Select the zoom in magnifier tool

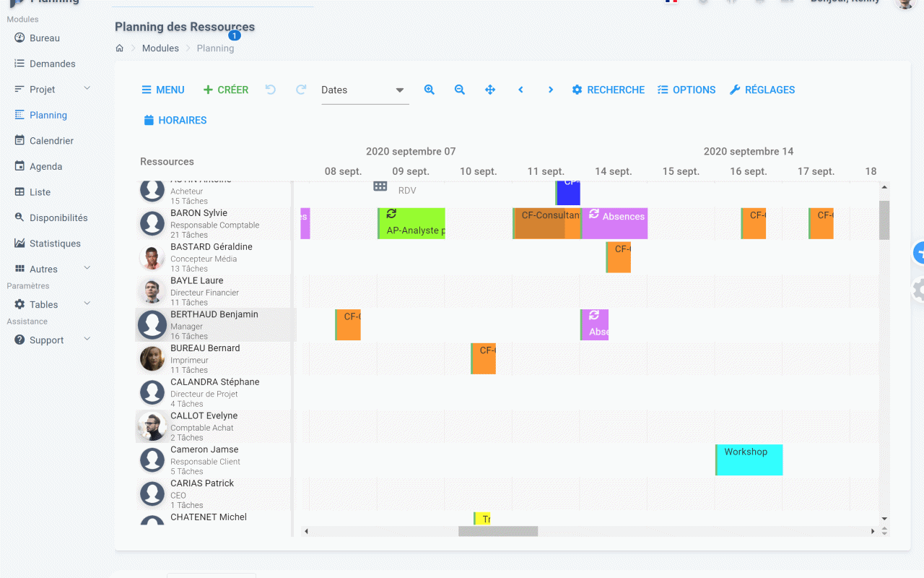point(430,90)
